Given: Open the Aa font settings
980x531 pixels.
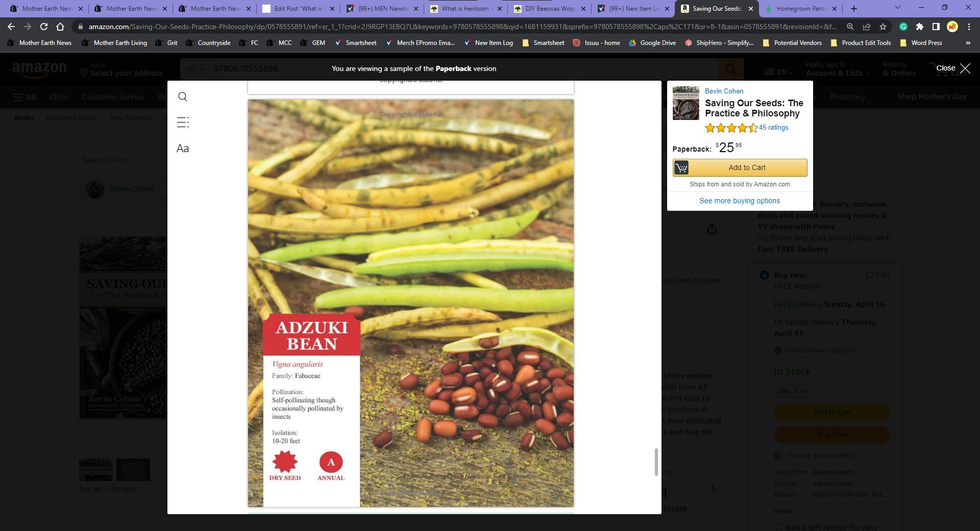Looking at the screenshot, I should pyautogui.click(x=182, y=149).
